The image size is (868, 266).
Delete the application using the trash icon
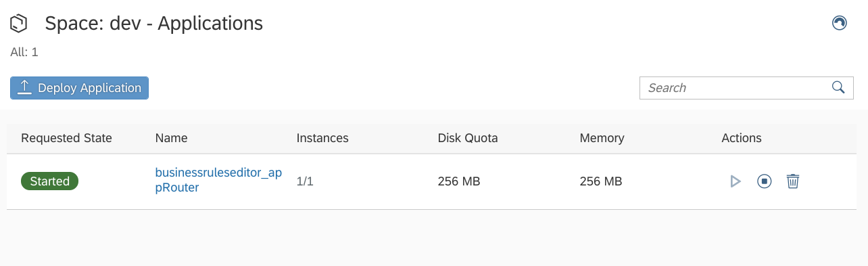pos(793,181)
